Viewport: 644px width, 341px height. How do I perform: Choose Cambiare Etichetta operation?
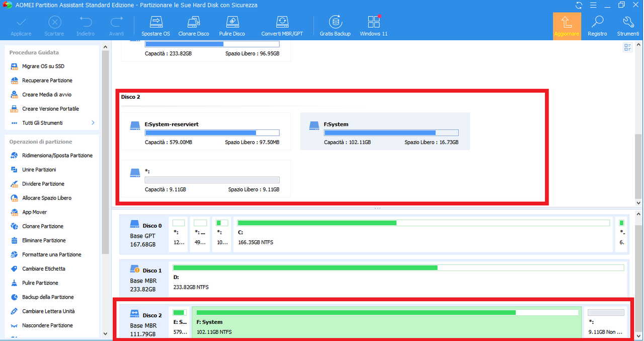[44, 268]
